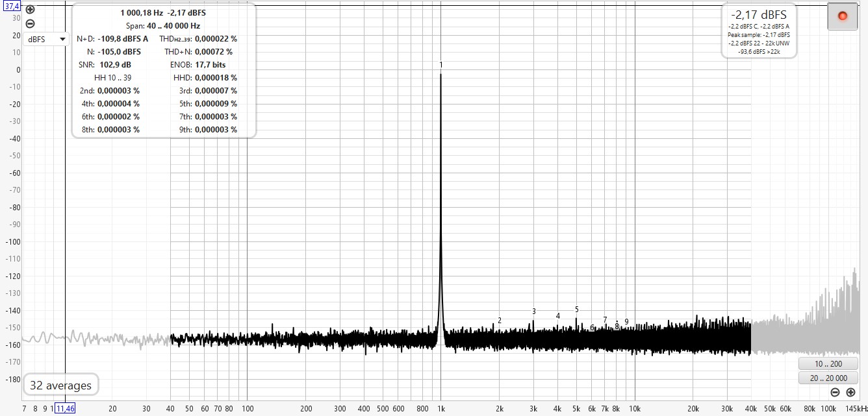Select the 3rd harmonic 0,000007 % value
The height and width of the screenshot is (416, 868).
coord(216,91)
